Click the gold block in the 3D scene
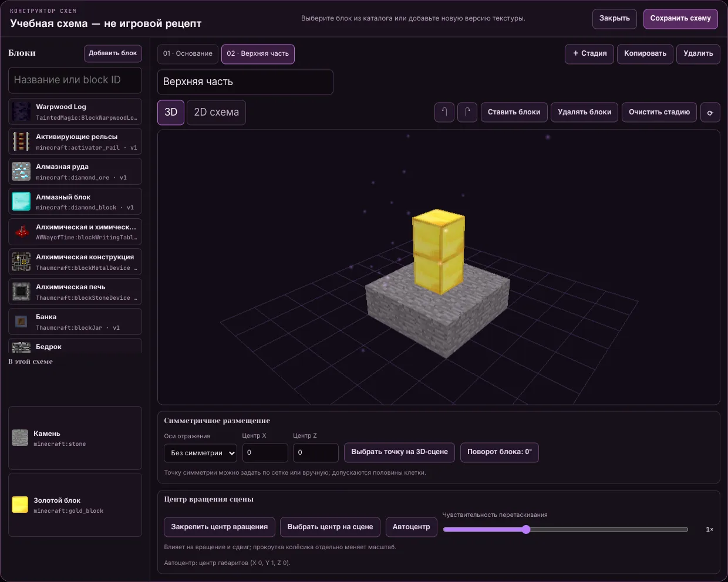The width and height of the screenshot is (728, 582). 438,251
